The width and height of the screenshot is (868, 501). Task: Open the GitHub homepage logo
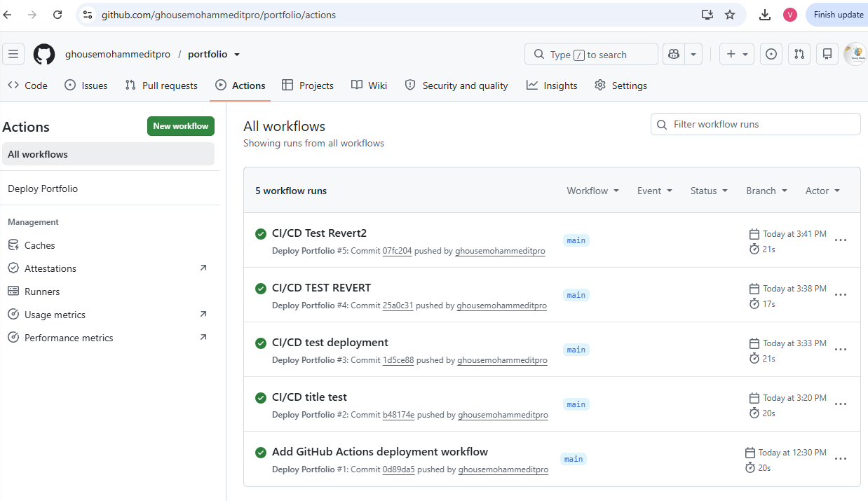tap(44, 54)
